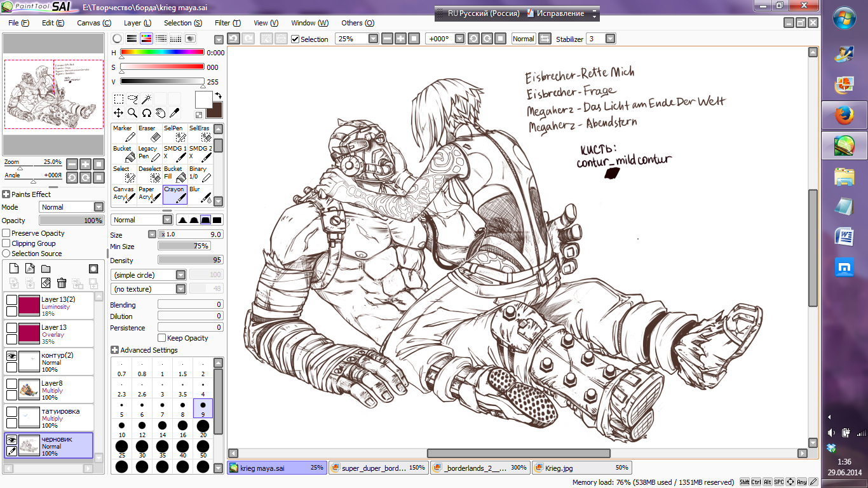Choose the 9 brush size preset

(203, 408)
